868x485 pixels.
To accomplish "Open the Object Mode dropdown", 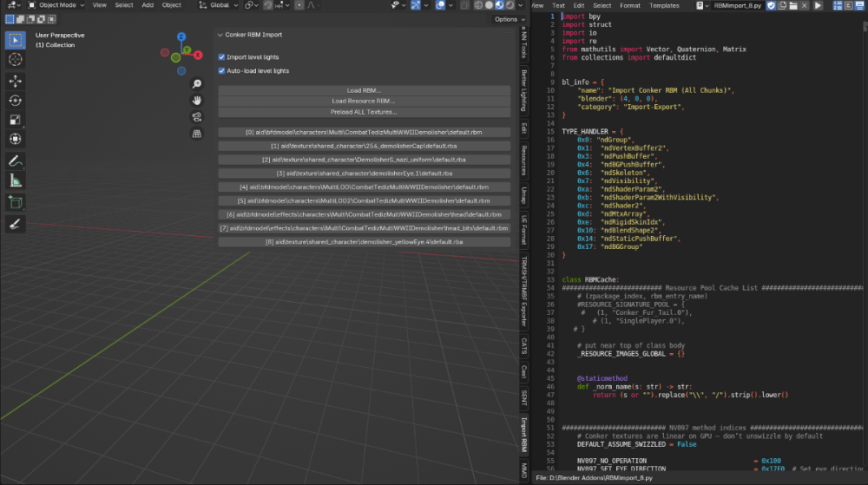I will [x=56, y=5].
